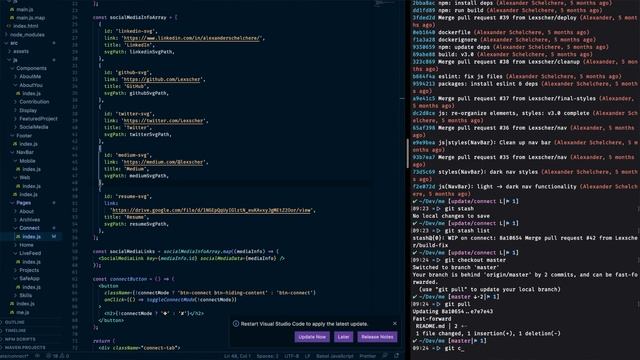Click the 'git stash list' terminal line
This screenshot has width=640, height=360.
pos(451,231)
